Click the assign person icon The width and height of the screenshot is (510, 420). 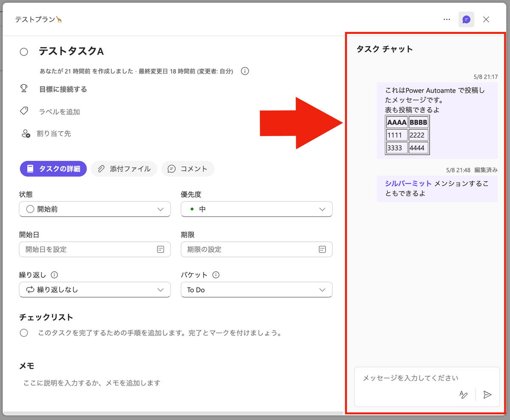[x=25, y=134]
